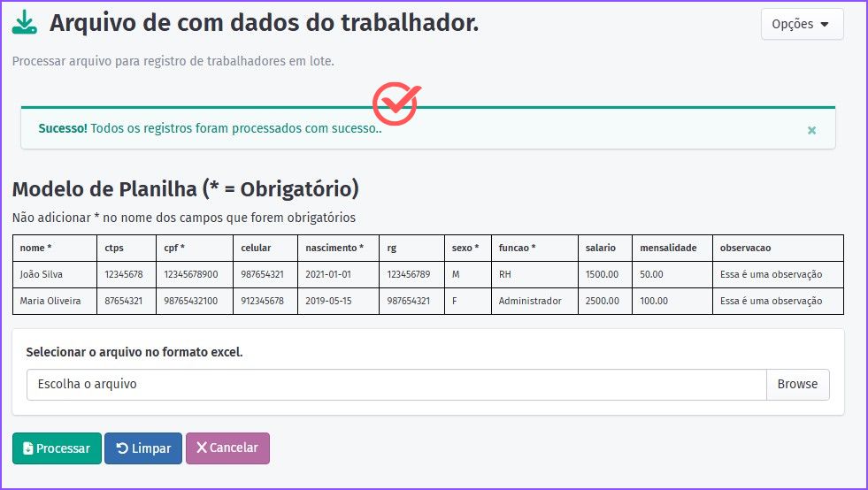This screenshot has height=490, width=868.
Task: Click the 'Maria Oliveira' table cell
Action: coord(50,301)
